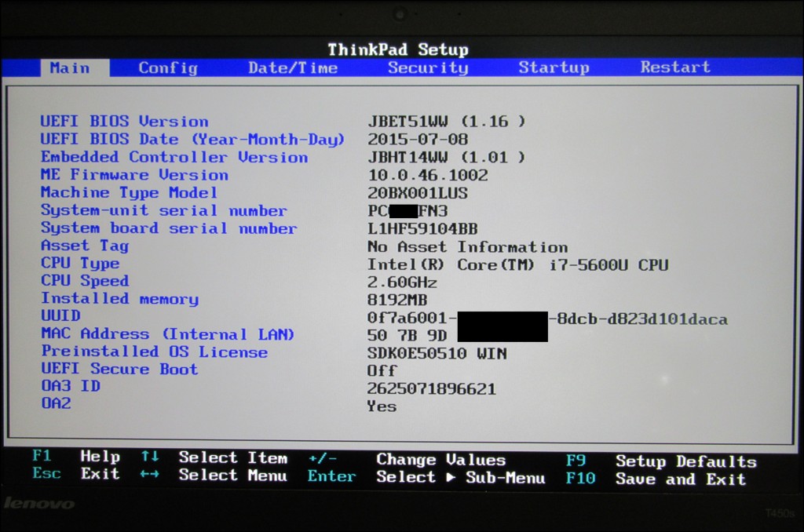Viewport: 804px width, 532px height.
Task: Select the 'Embedded Controller Version' label
Action: tap(174, 157)
